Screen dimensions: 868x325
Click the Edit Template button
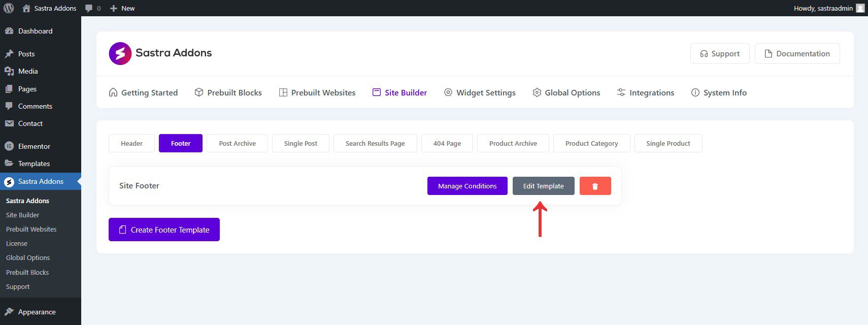[x=544, y=186]
